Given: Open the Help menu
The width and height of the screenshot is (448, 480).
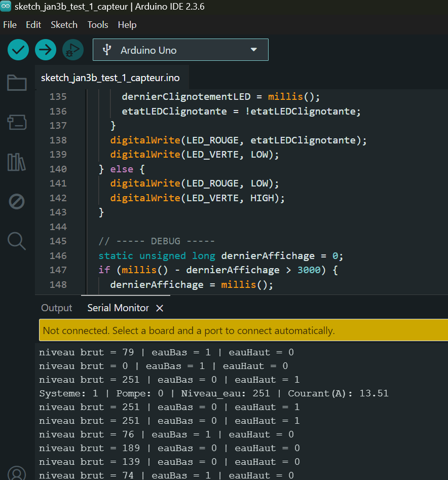Looking at the screenshot, I should pos(127,25).
